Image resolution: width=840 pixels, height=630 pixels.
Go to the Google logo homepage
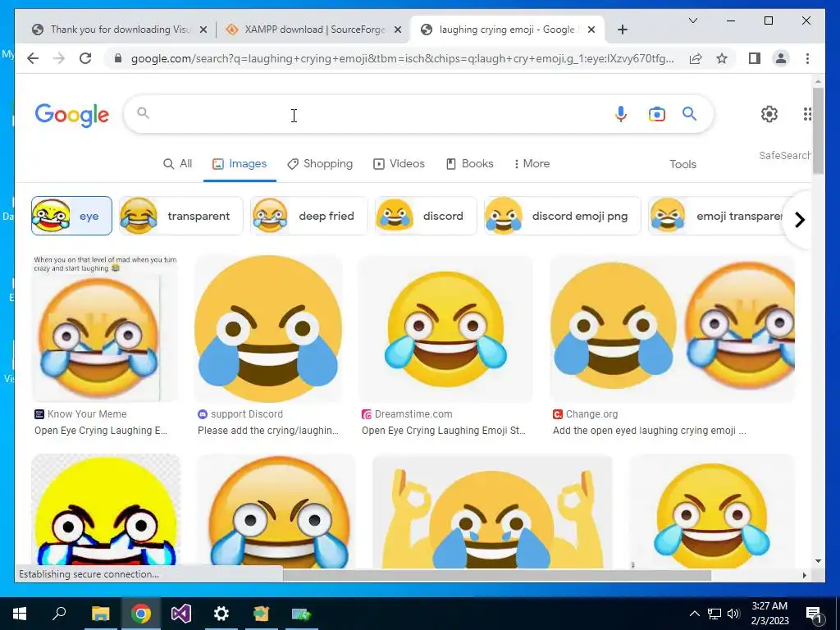pyautogui.click(x=72, y=115)
